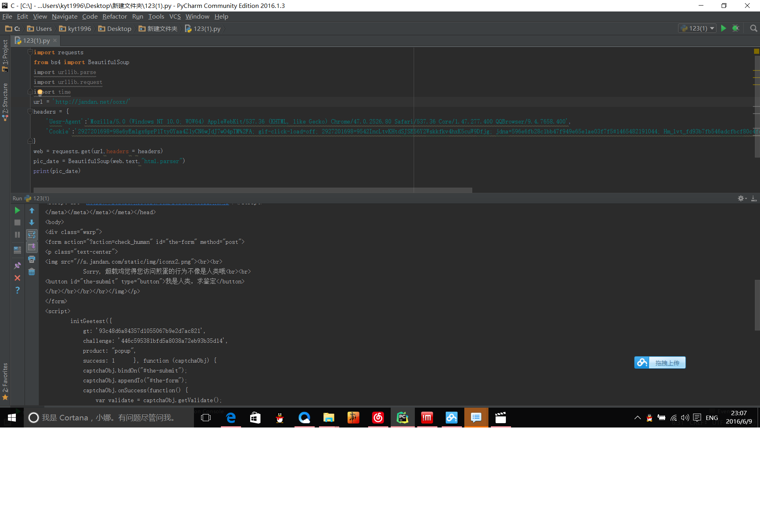Screen dimensions: 760x532
Task: Open Task View in the taskbar
Action: (206, 418)
